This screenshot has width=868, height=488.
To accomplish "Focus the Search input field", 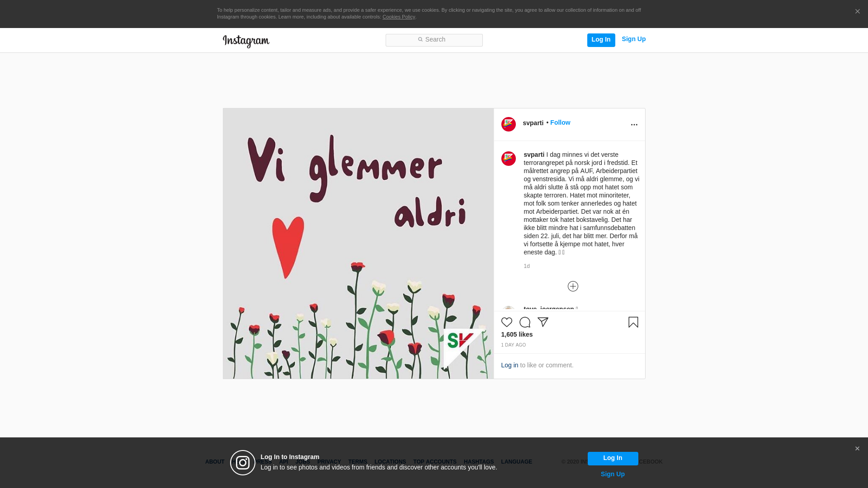I will 434,40.
